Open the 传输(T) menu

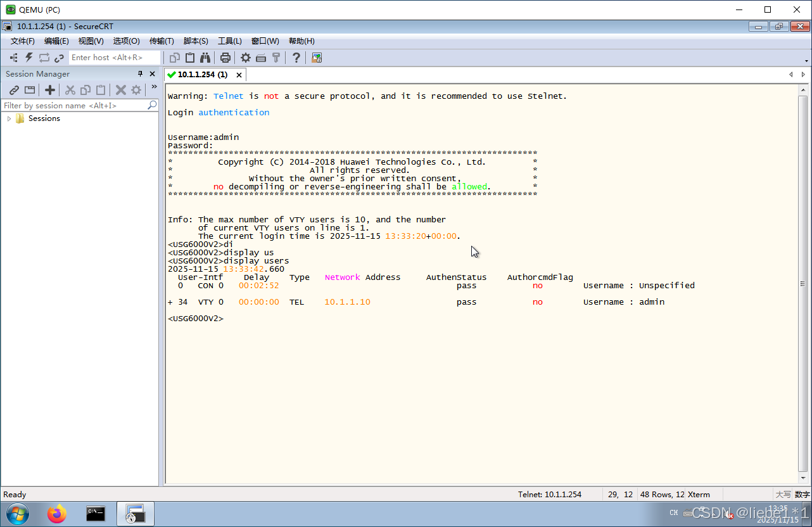[162, 41]
